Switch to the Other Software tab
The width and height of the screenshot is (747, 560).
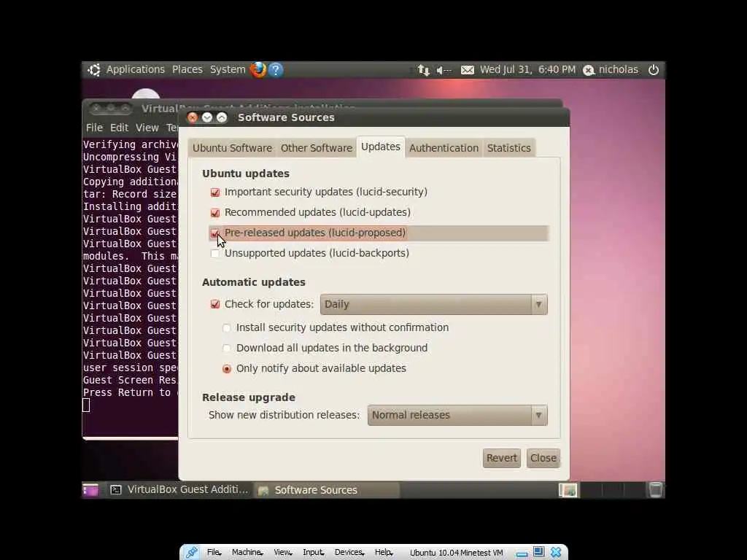click(x=317, y=148)
